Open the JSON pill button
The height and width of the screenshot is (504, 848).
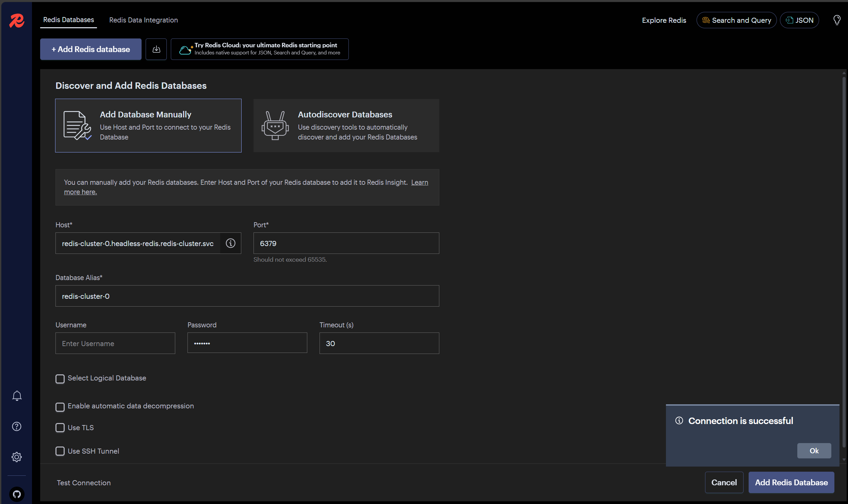pos(799,20)
